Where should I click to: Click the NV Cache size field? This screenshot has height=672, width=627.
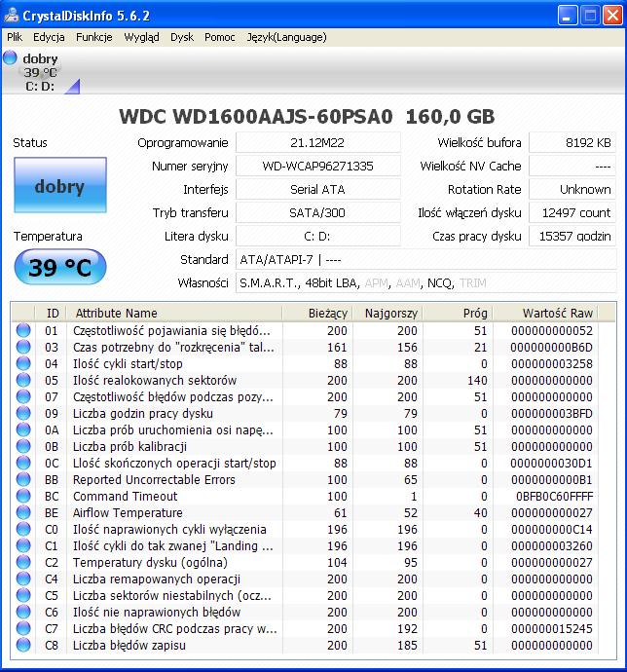(x=572, y=166)
